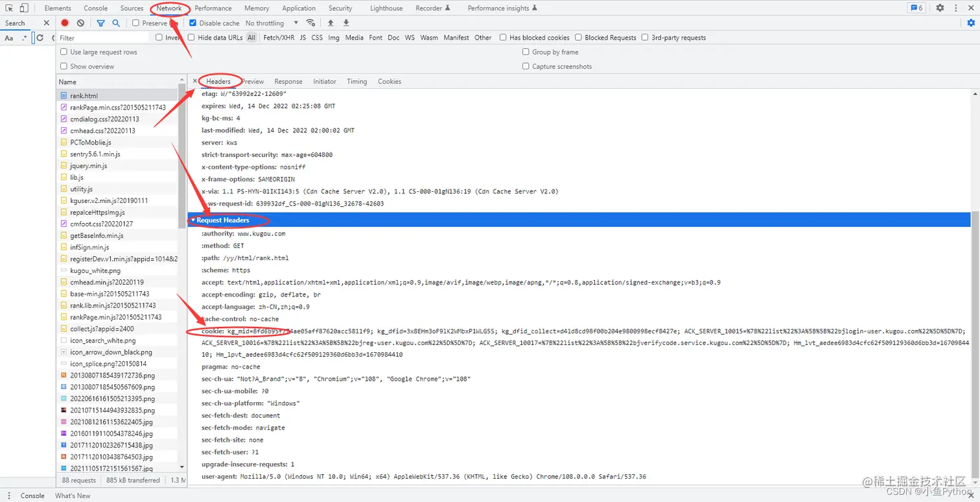Enable Preserve log checkbox
The height and width of the screenshot is (502, 980).
point(135,23)
